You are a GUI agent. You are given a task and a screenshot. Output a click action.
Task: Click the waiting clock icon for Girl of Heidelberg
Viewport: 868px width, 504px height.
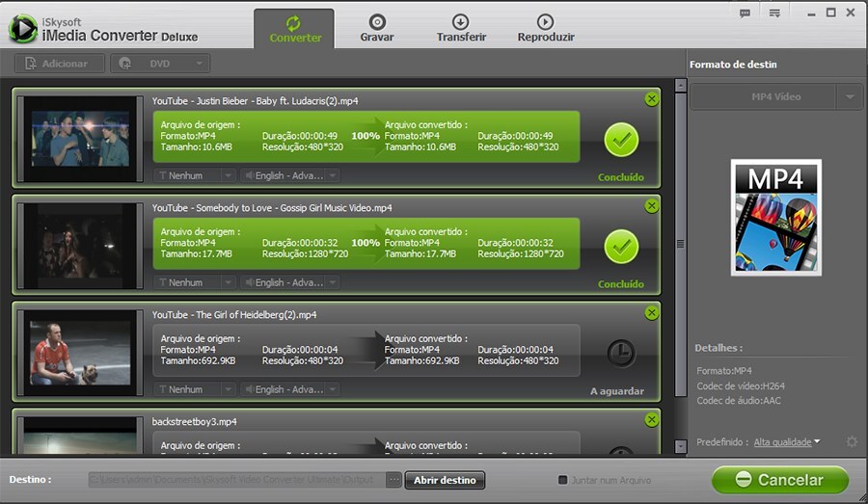621,353
